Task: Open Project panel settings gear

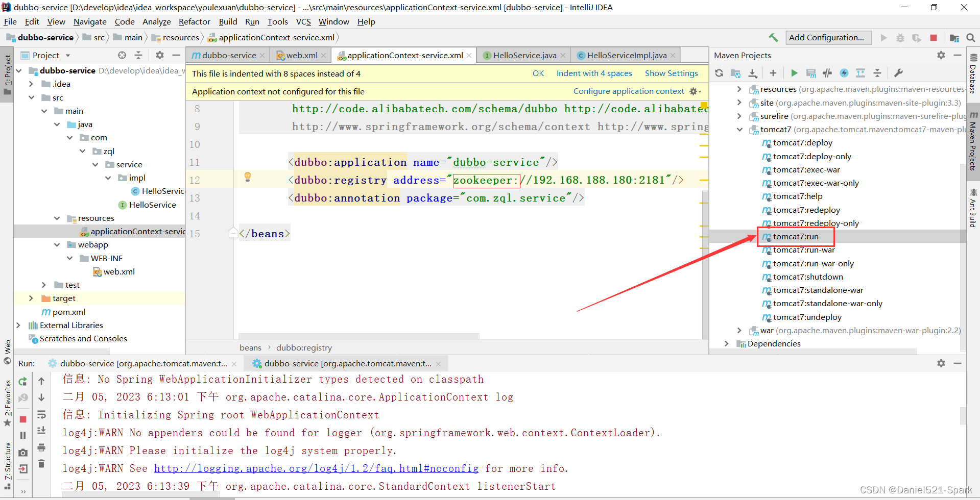Action: coord(160,55)
